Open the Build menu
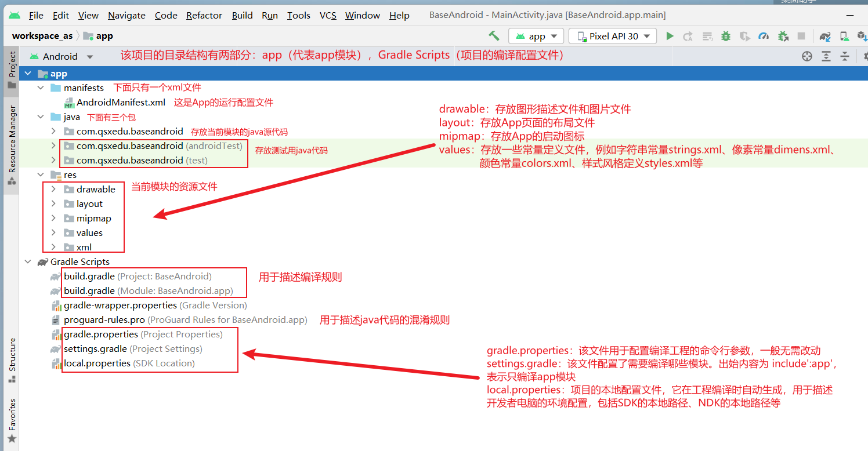Image resolution: width=868 pixels, height=451 pixels. (243, 16)
